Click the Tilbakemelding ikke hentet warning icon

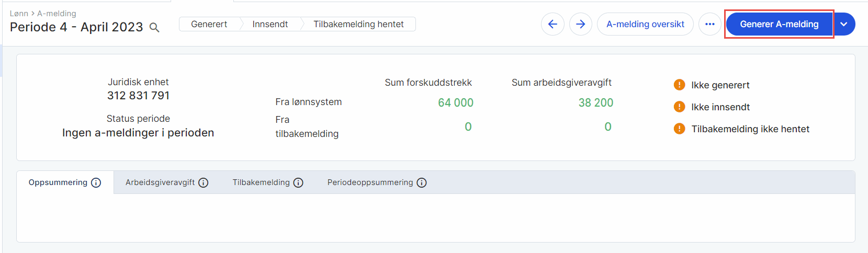click(x=679, y=129)
